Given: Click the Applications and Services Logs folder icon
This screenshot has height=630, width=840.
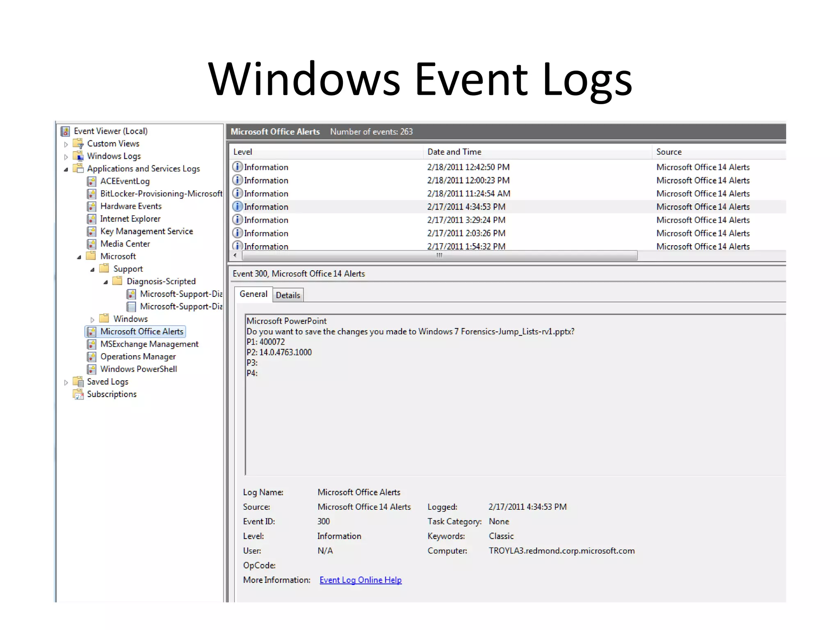Looking at the screenshot, I should tap(78, 169).
